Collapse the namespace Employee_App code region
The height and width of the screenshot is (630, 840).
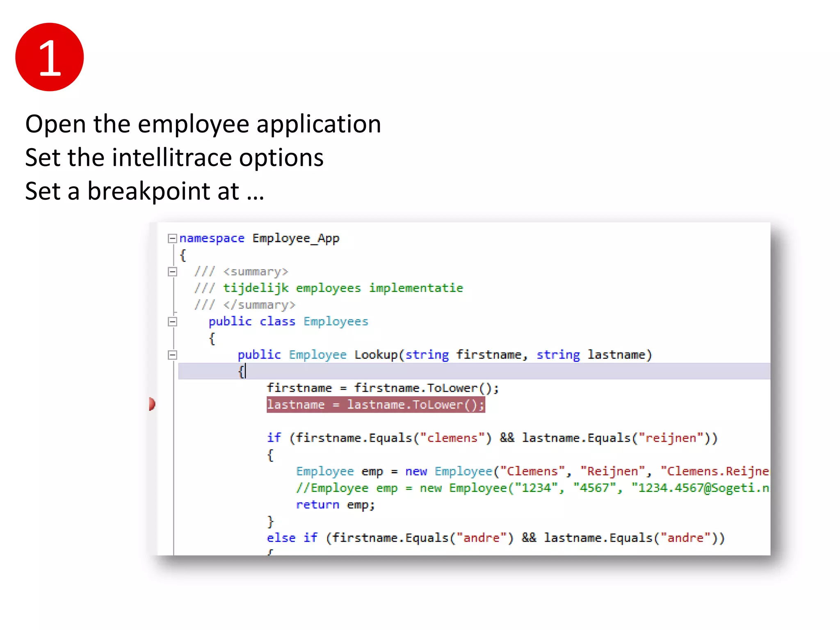tap(172, 238)
